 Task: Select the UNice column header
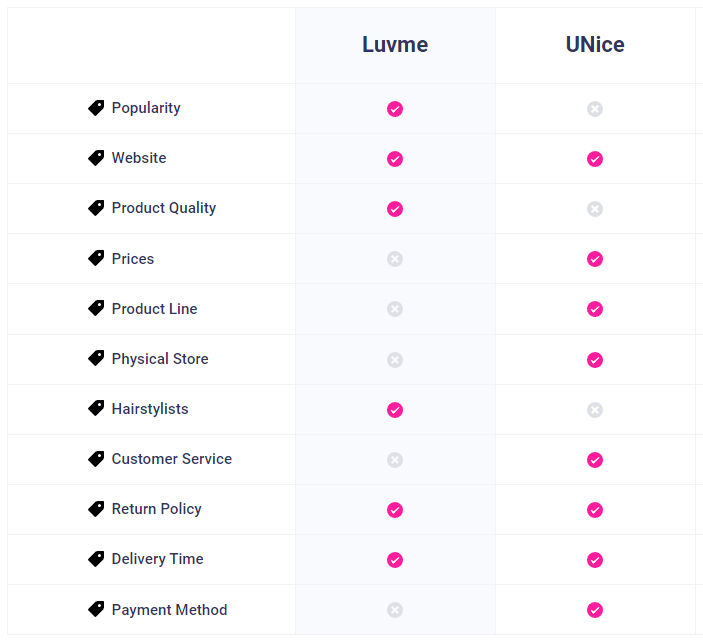click(595, 44)
